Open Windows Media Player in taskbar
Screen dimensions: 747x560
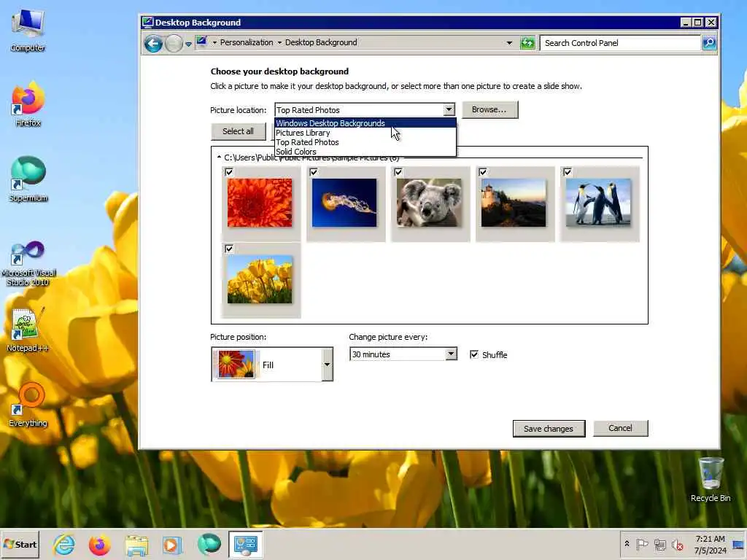(172, 544)
